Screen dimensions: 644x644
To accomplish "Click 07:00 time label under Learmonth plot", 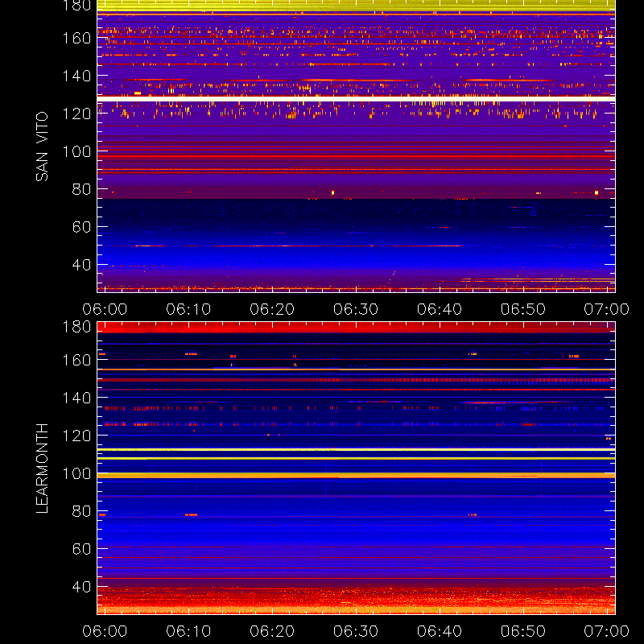I will point(607,631).
